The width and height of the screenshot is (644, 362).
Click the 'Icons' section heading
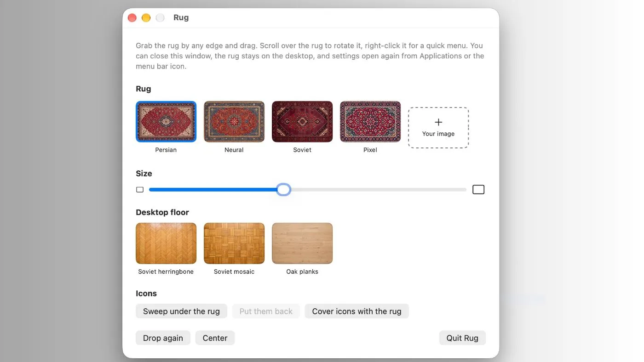click(146, 294)
